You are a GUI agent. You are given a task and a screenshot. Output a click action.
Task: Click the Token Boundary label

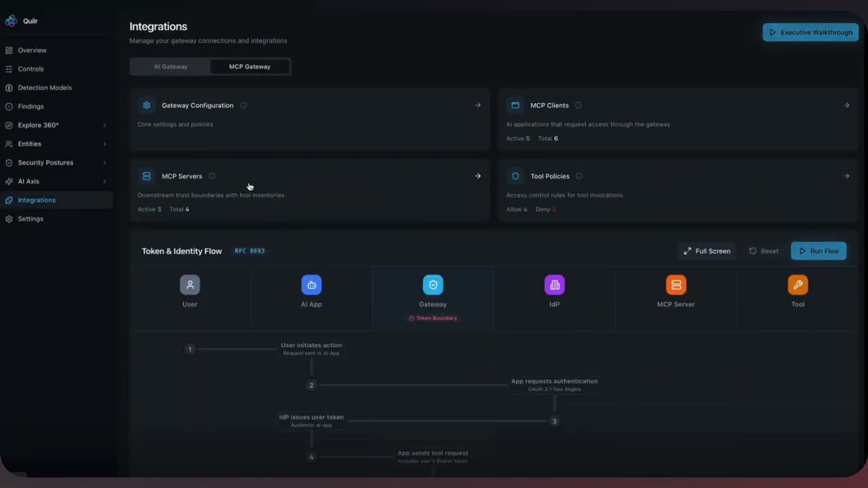pyautogui.click(x=433, y=318)
